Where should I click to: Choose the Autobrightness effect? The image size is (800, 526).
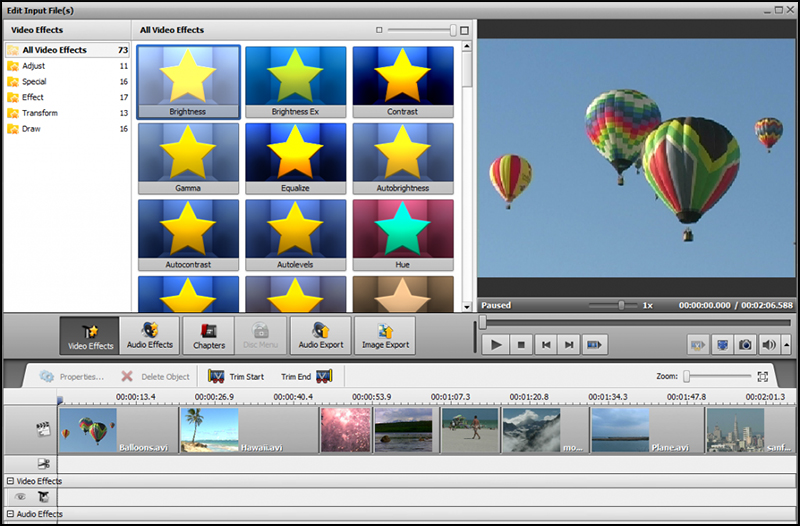[403, 159]
